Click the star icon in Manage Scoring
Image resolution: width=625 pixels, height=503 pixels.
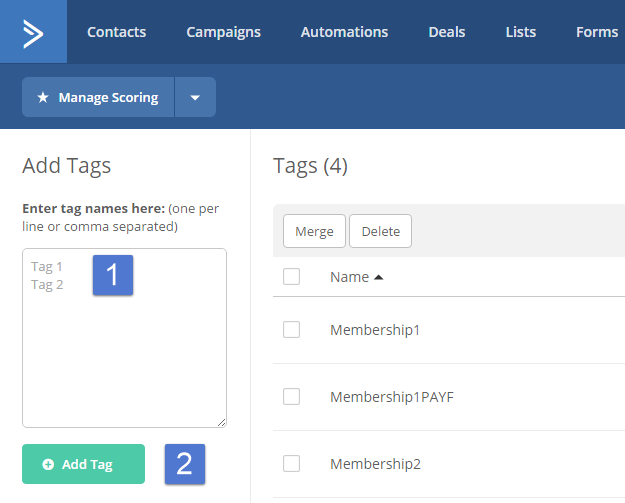click(43, 97)
